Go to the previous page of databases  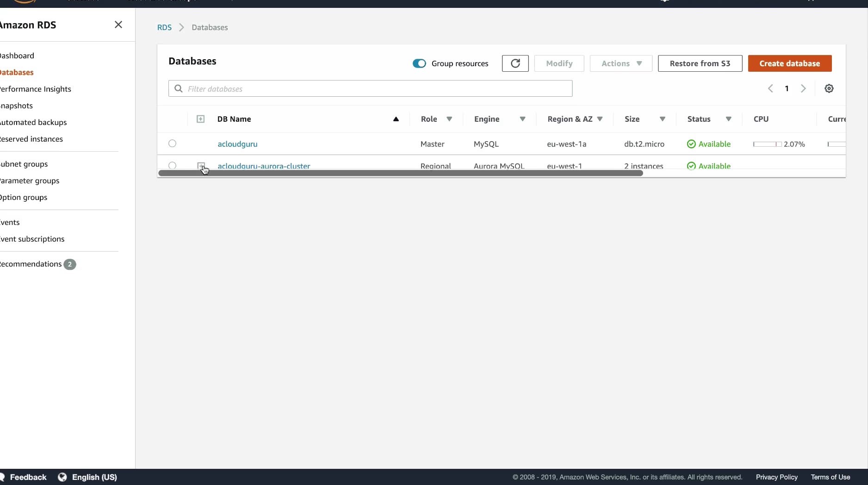[770, 88]
